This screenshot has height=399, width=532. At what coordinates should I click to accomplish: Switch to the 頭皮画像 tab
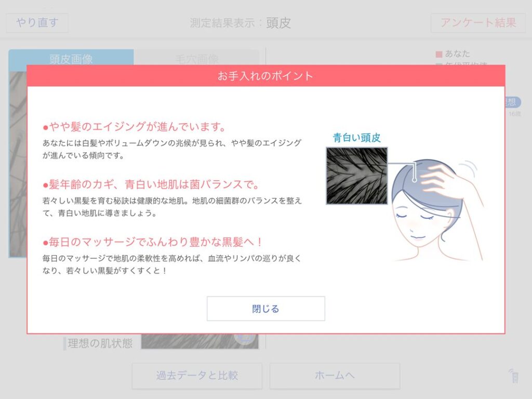pyautogui.click(x=71, y=58)
